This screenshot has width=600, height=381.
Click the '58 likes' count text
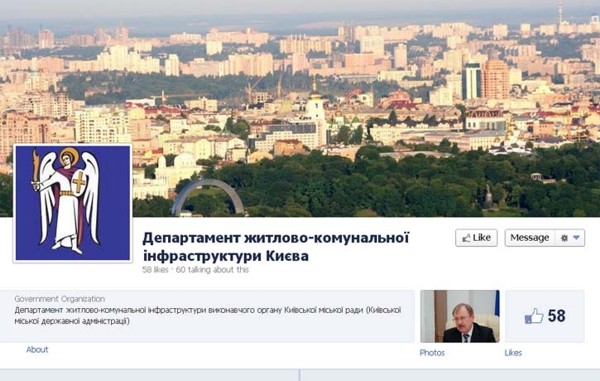[x=155, y=270]
